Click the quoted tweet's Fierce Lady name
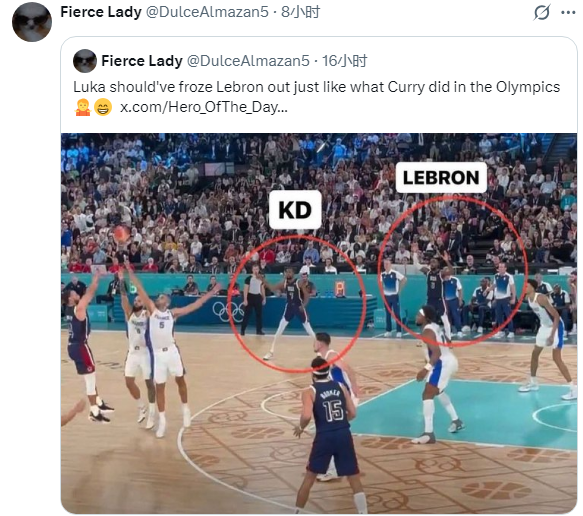 (142, 61)
